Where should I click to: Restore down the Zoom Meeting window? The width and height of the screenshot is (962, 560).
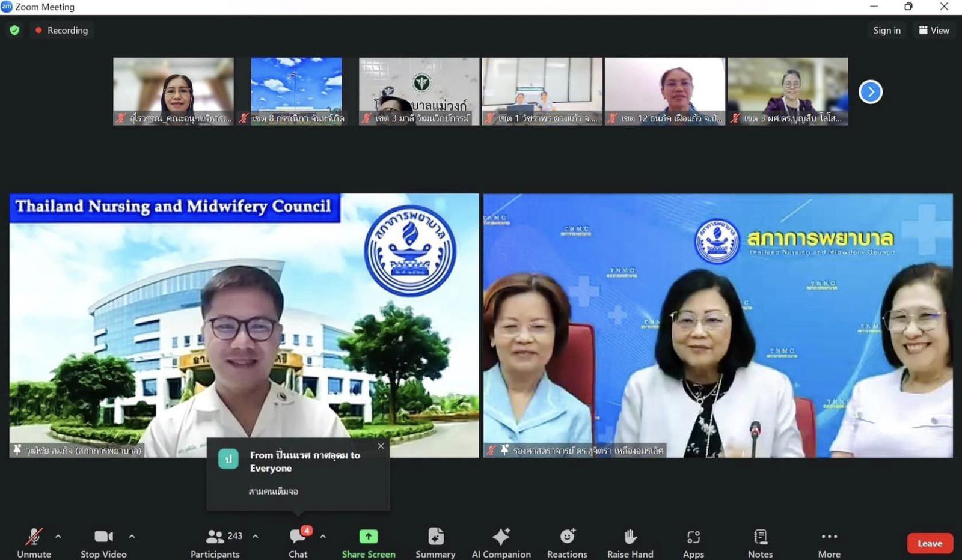(908, 7)
